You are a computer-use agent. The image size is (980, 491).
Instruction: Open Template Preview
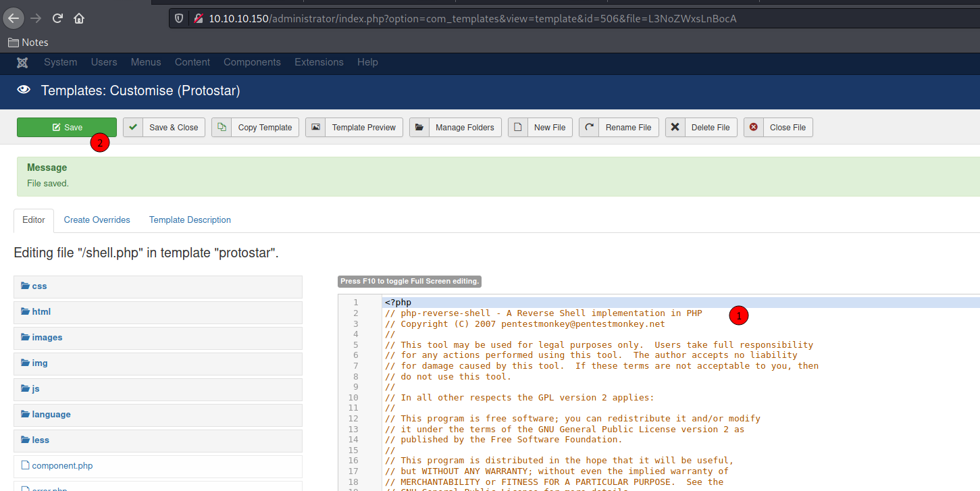[354, 127]
